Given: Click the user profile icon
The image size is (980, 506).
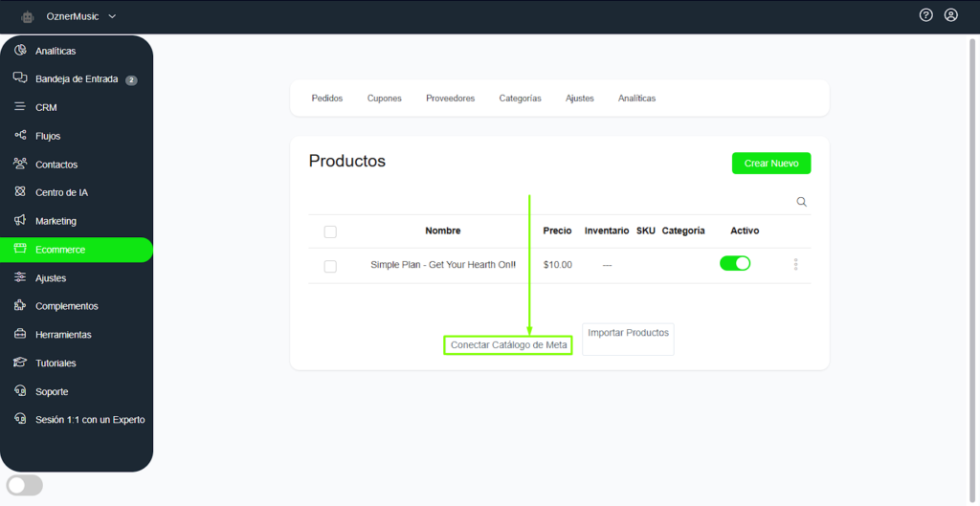Looking at the screenshot, I should click(950, 15).
